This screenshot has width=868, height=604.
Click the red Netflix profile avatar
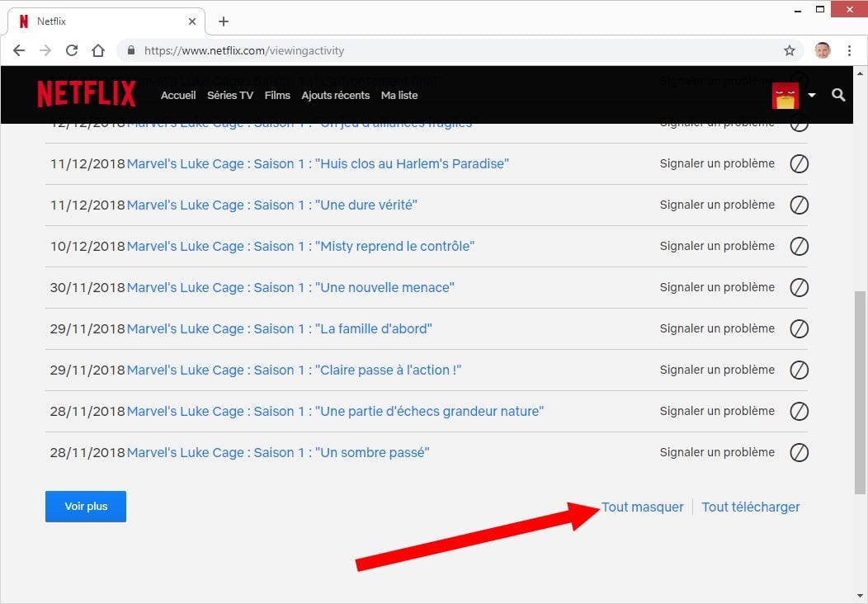point(785,95)
